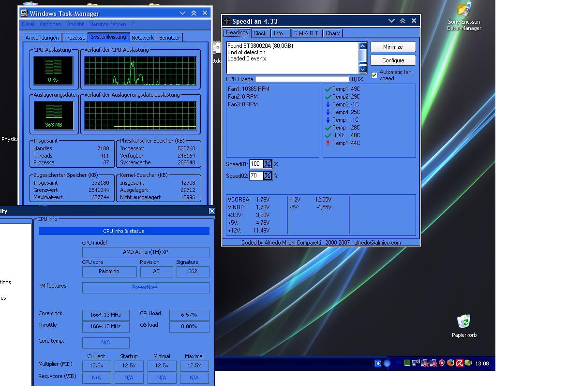567x392 pixels.
Task: Click the Verlauf der CPU-Auslastung history graph
Action: coord(140,71)
